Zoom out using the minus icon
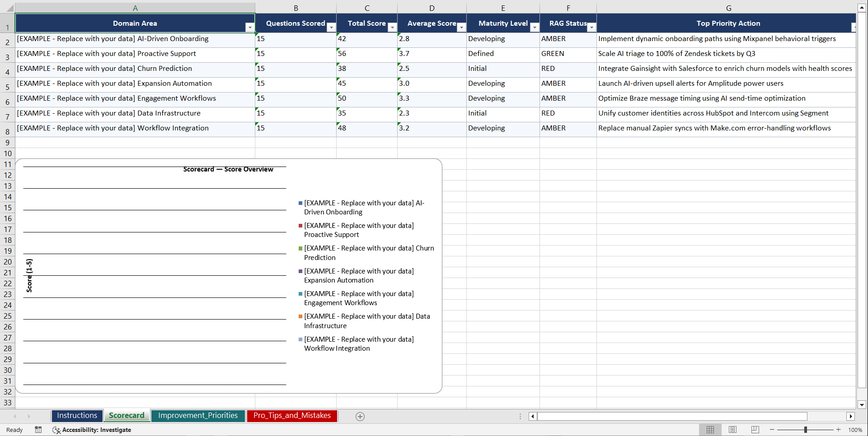 (x=772, y=430)
